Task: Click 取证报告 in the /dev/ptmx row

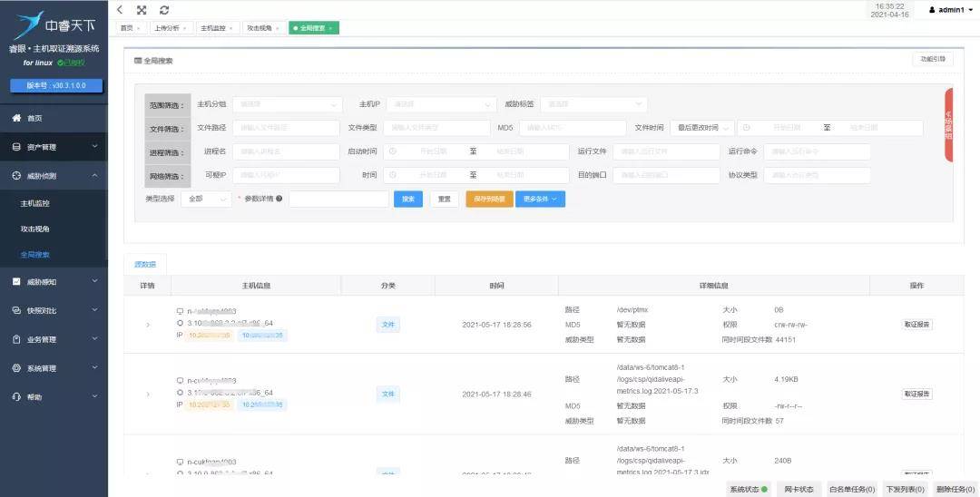Action: [x=916, y=325]
